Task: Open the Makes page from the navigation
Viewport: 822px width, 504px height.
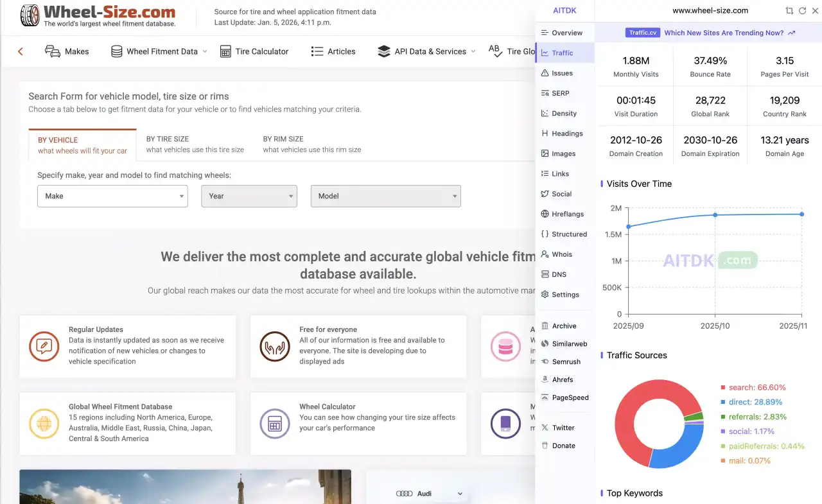Action: 67,51
